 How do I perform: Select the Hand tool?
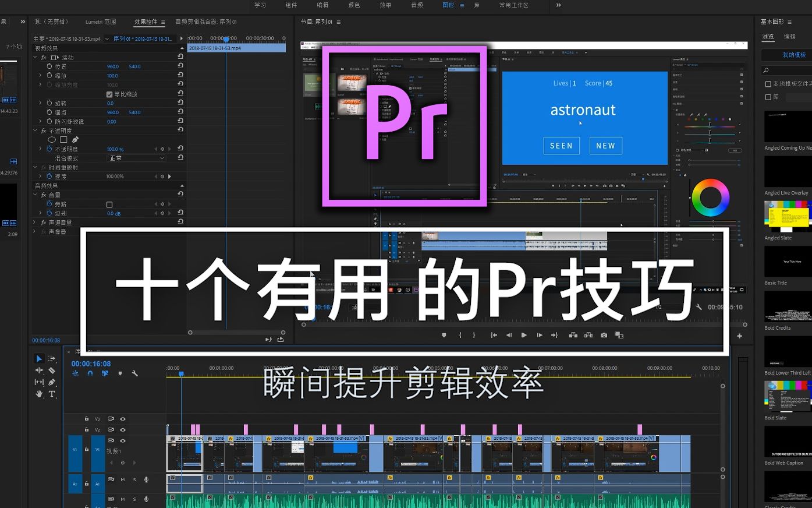[x=39, y=394]
